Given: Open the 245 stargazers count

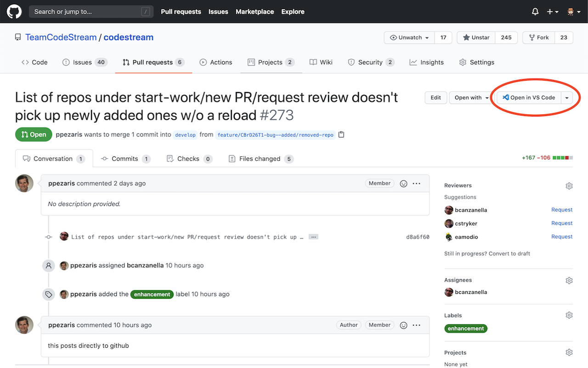Looking at the screenshot, I should click(506, 37).
